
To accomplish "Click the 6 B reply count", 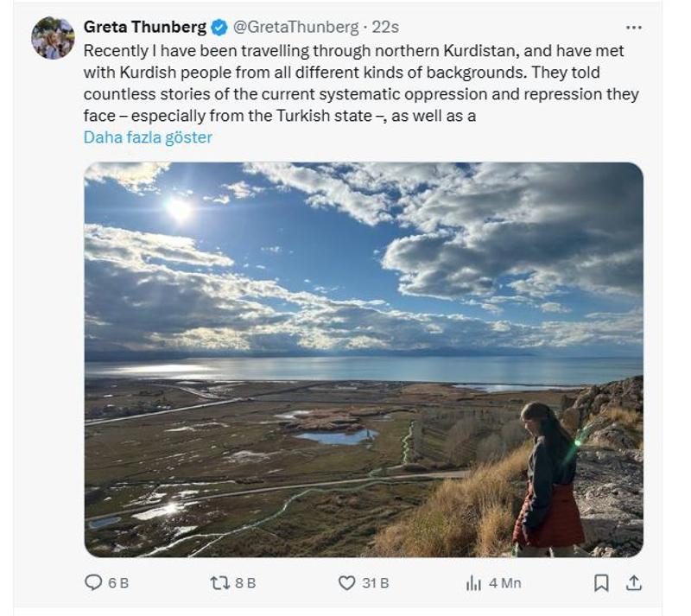I will pyautogui.click(x=118, y=583).
